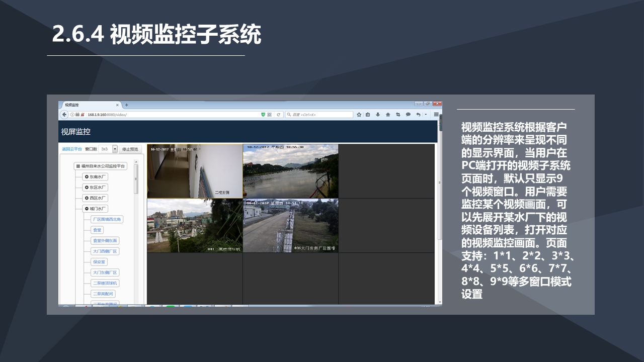Viewport: 644px width, 362px height.
Task: Select the empty bottom-left video window
Action: 195,279
